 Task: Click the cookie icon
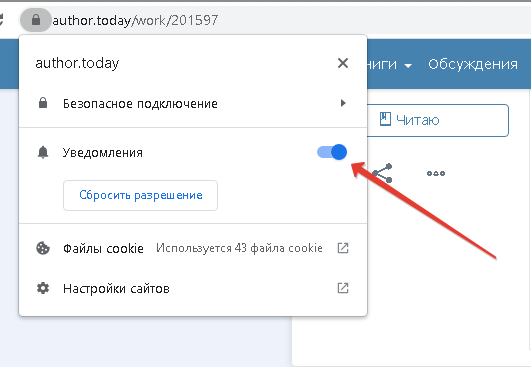(43, 248)
